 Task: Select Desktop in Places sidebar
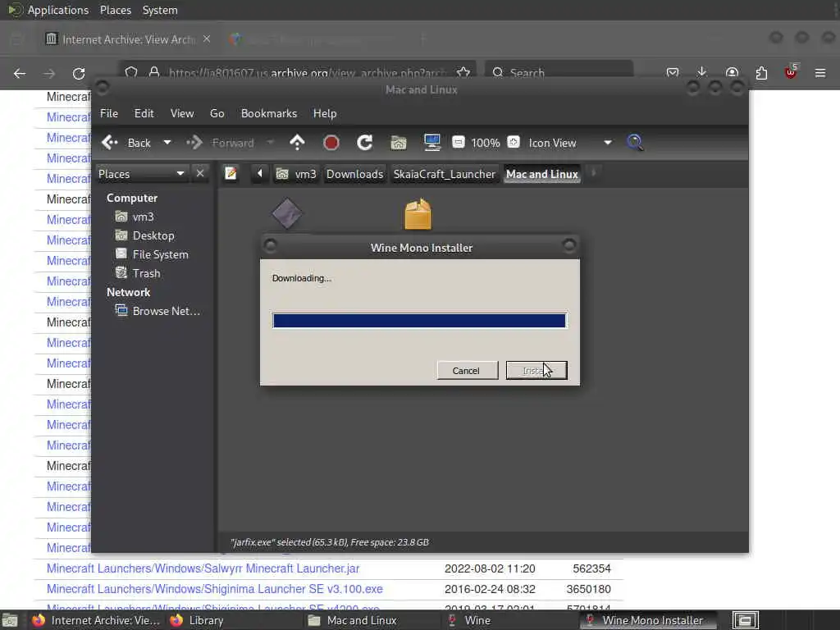pyautogui.click(x=144, y=235)
